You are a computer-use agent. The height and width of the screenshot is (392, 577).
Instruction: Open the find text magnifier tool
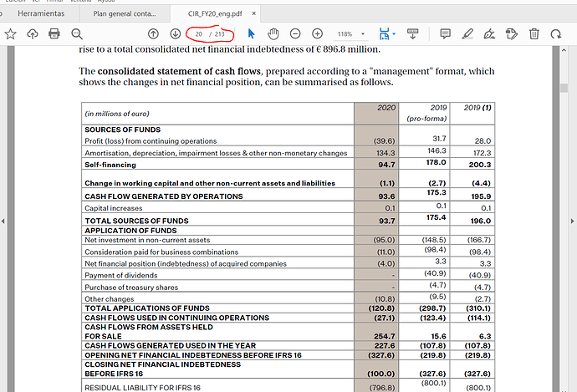point(77,33)
